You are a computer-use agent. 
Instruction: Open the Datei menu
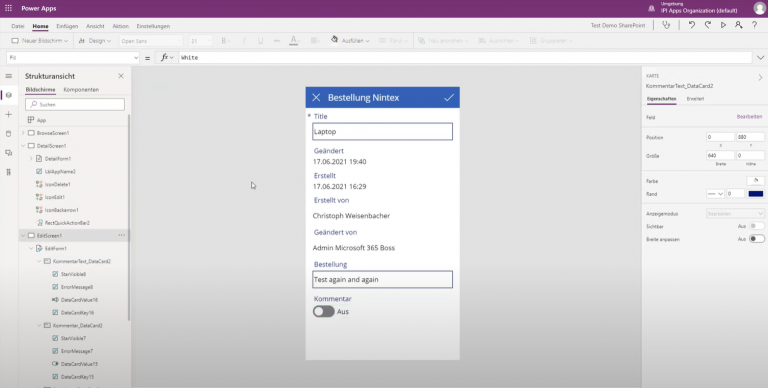pos(18,26)
